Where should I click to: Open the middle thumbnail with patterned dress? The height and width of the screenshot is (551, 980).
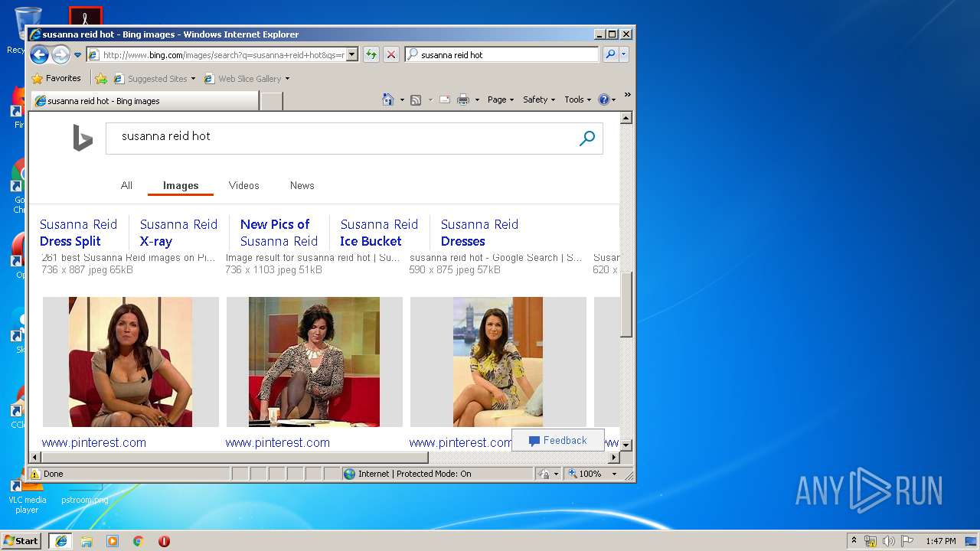(x=315, y=362)
